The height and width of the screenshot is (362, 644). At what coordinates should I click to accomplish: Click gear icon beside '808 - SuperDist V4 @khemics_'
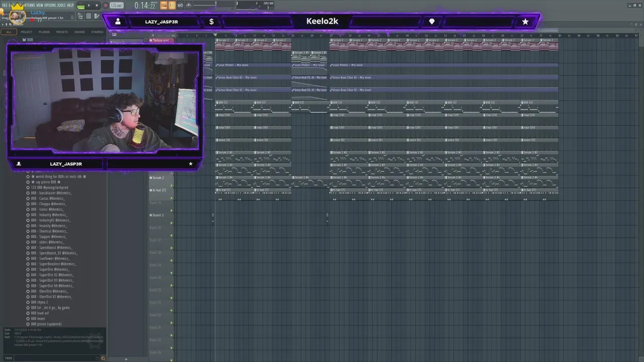[x=28, y=286]
